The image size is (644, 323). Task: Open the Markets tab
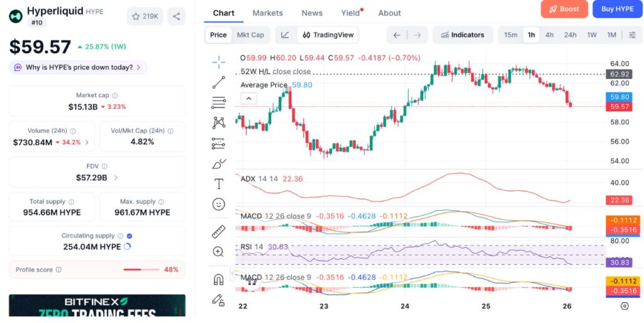pos(268,13)
